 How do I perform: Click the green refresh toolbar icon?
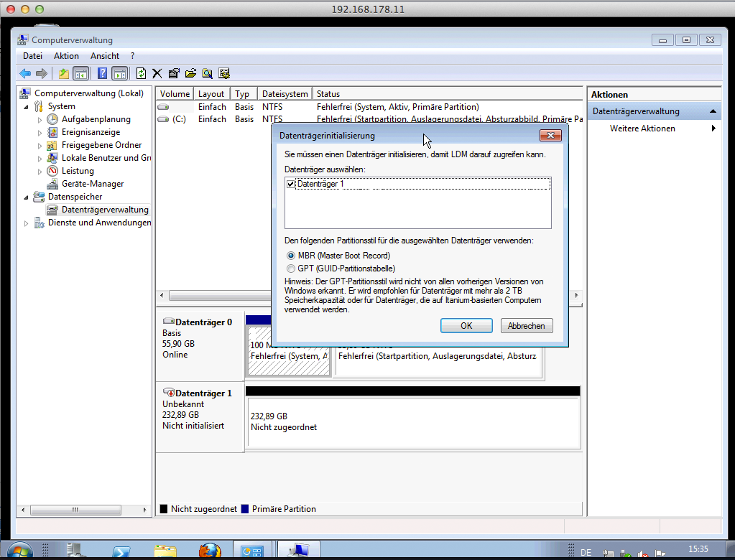point(141,73)
